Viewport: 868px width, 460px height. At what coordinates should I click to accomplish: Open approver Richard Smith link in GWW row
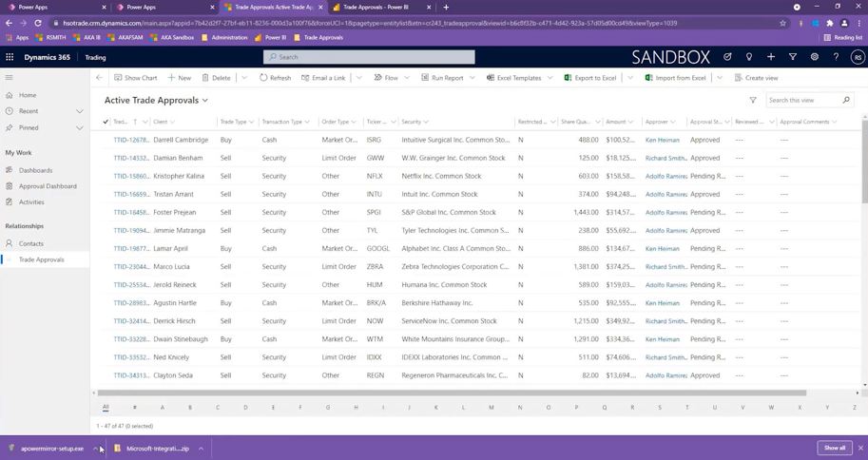tap(665, 159)
